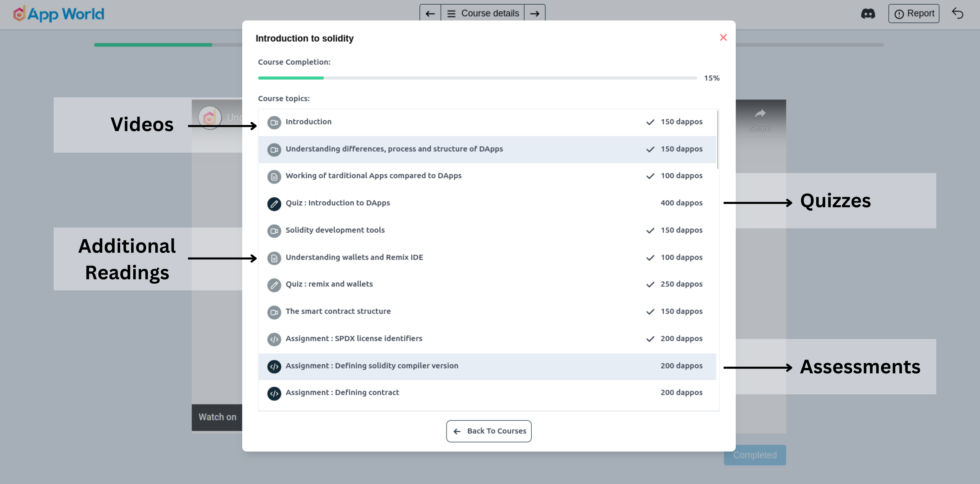Click the video icon for Solidity development tools
The width and height of the screenshot is (980, 484).
pyautogui.click(x=274, y=231)
